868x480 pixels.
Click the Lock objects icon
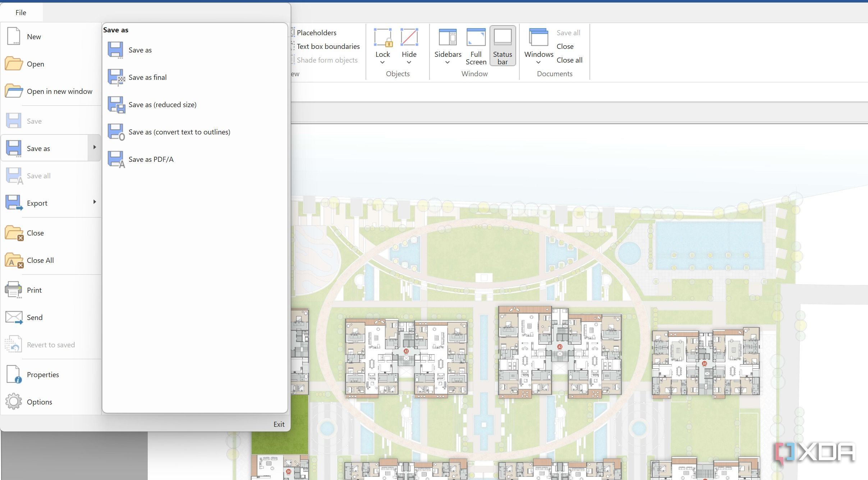pos(383,37)
